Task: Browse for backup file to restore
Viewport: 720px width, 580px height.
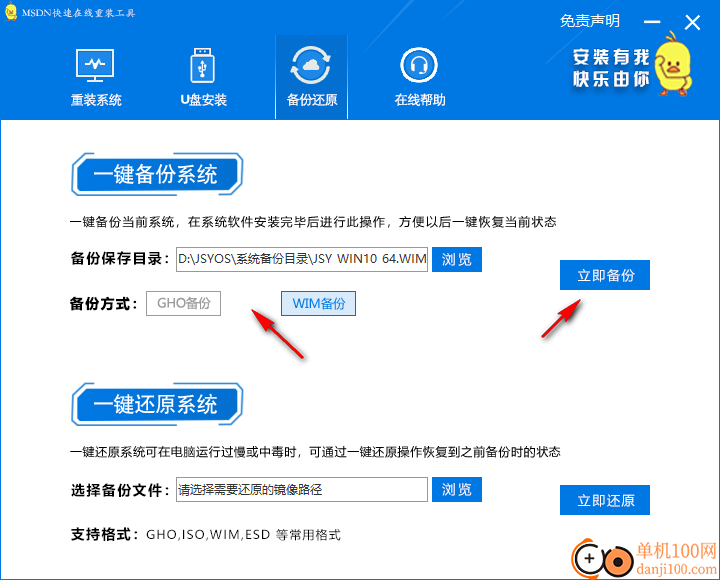Action: tap(457, 490)
